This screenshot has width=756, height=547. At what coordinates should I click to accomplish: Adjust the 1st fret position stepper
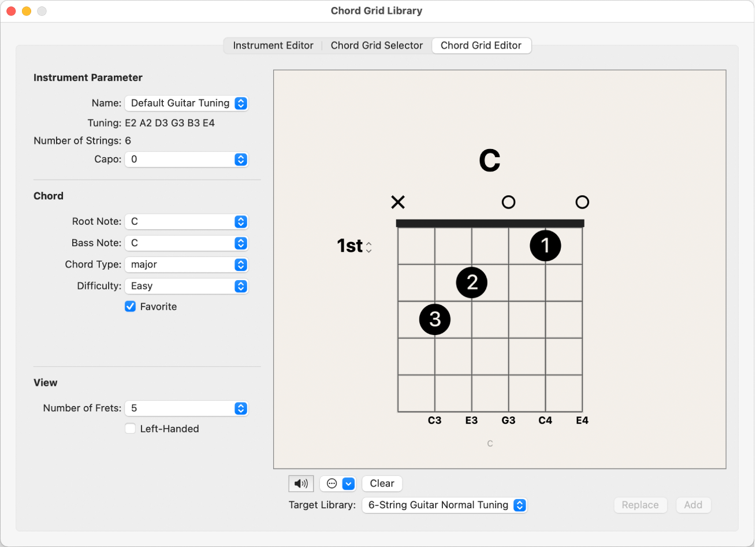click(368, 246)
